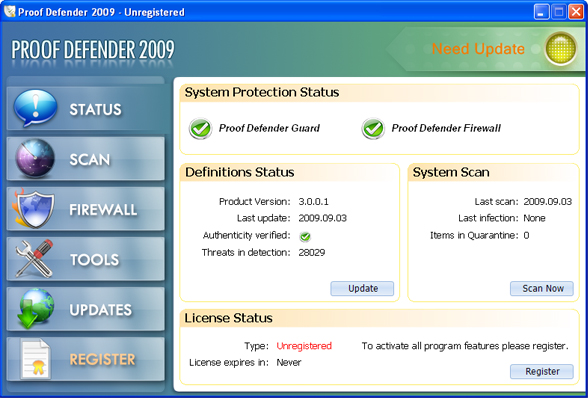Open the STATUS section
The image size is (588, 398).
coord(86,108)
